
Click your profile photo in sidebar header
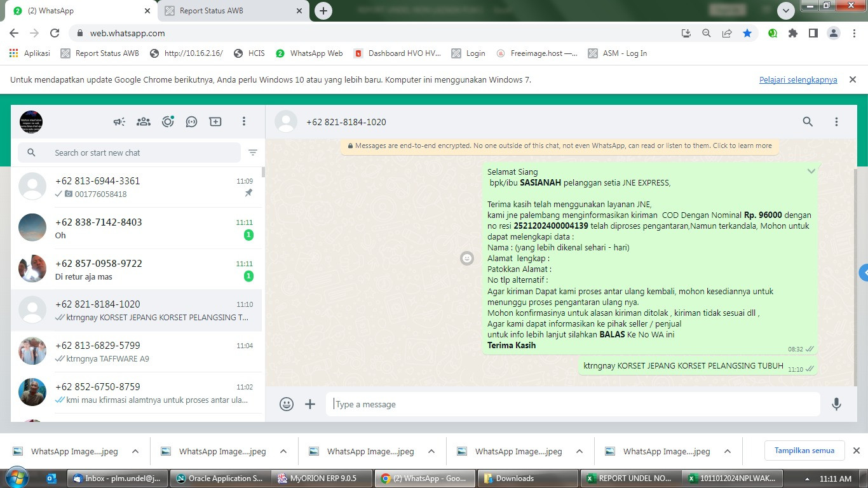click(x=31, y=121)
